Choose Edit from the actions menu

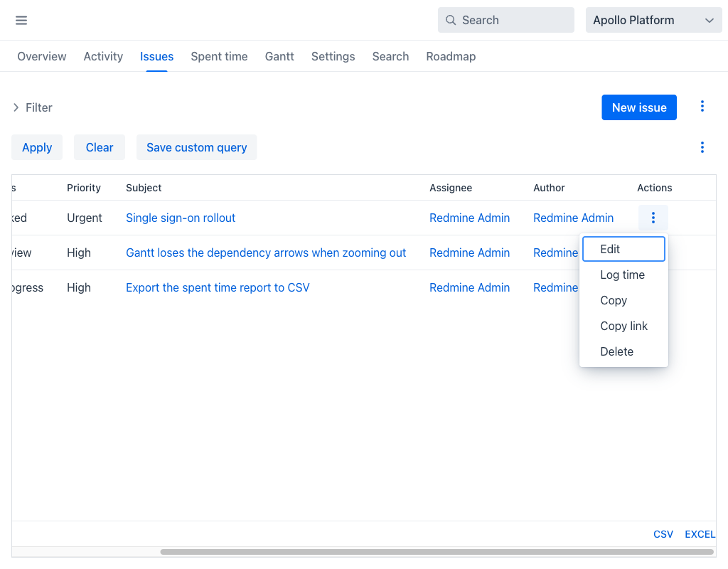pyautogui.click(x=623, y=249)
